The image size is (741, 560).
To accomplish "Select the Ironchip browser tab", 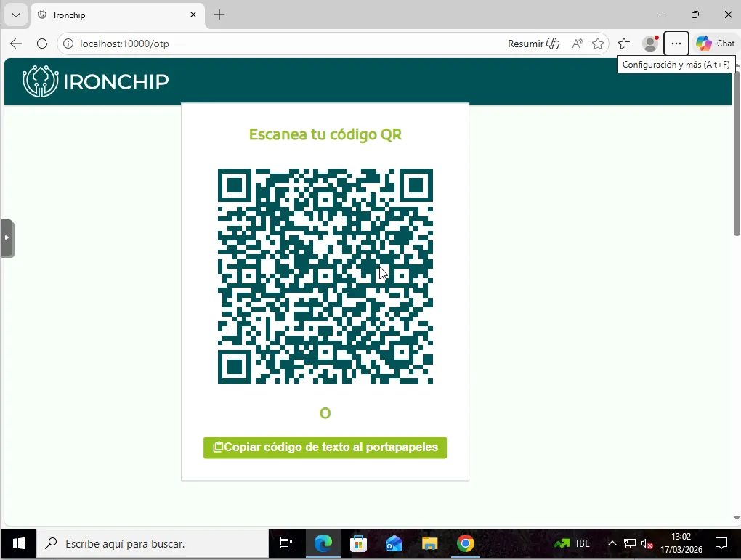I will coord(118,15).
